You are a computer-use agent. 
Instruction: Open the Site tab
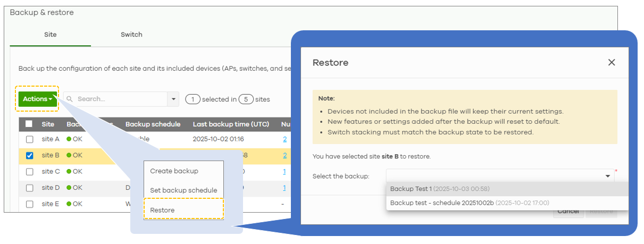tap(50, 35)
